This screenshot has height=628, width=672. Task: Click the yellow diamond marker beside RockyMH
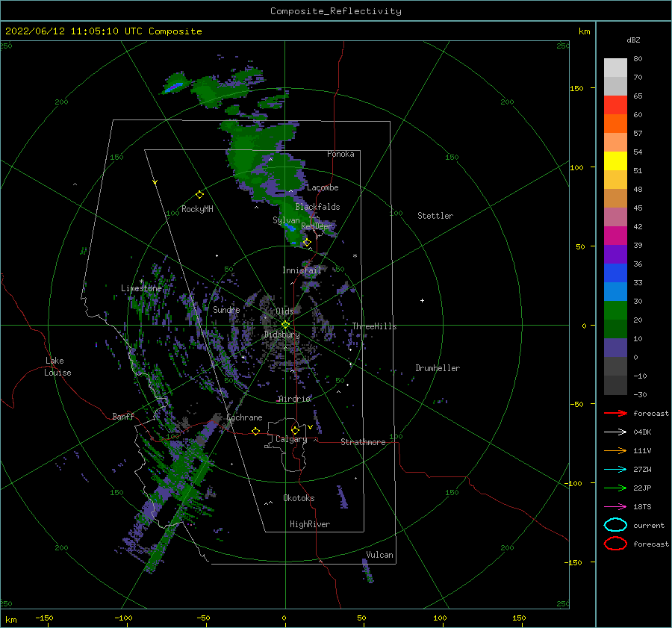click(x=199, y=195)
